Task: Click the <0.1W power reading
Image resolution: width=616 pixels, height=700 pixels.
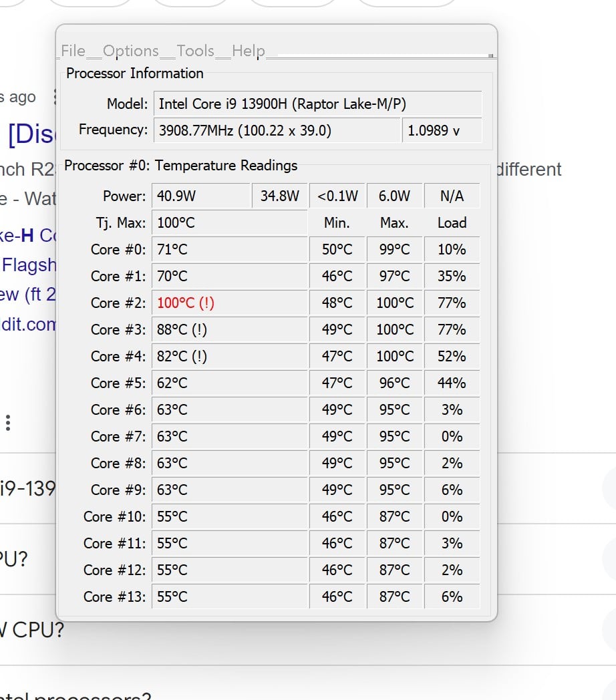Action: click(x=337, y=196)
